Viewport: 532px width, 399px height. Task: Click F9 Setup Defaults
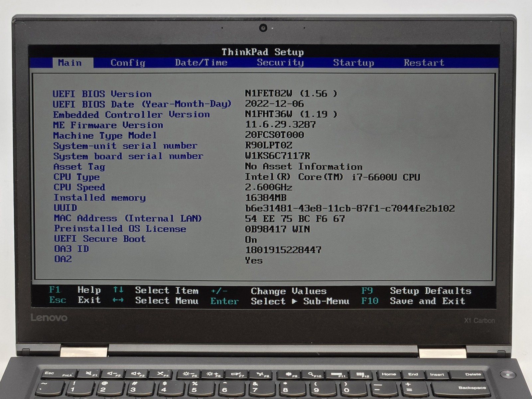(x=416, y=291)
